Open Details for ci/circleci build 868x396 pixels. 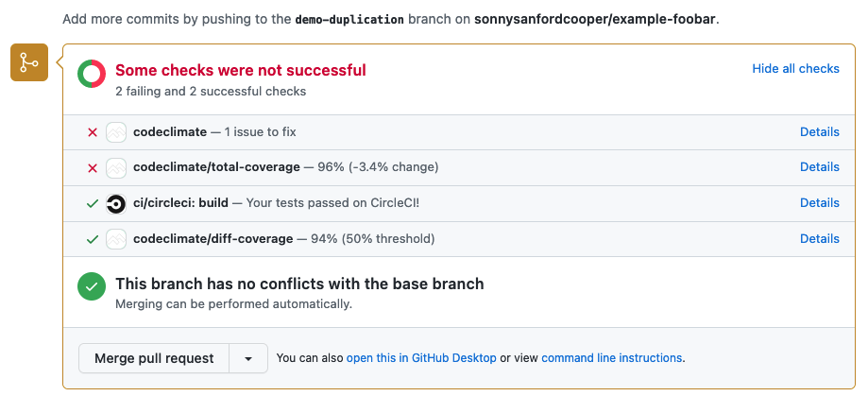point(819,202)
